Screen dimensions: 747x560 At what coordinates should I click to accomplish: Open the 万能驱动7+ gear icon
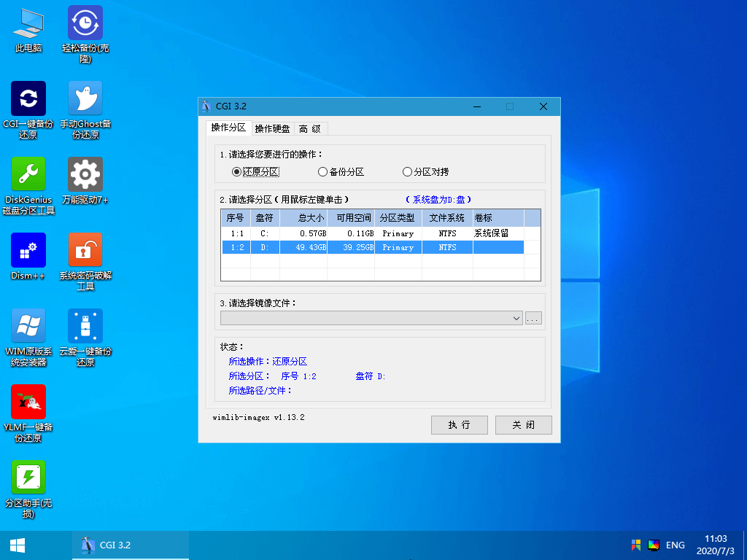[85, 174]
